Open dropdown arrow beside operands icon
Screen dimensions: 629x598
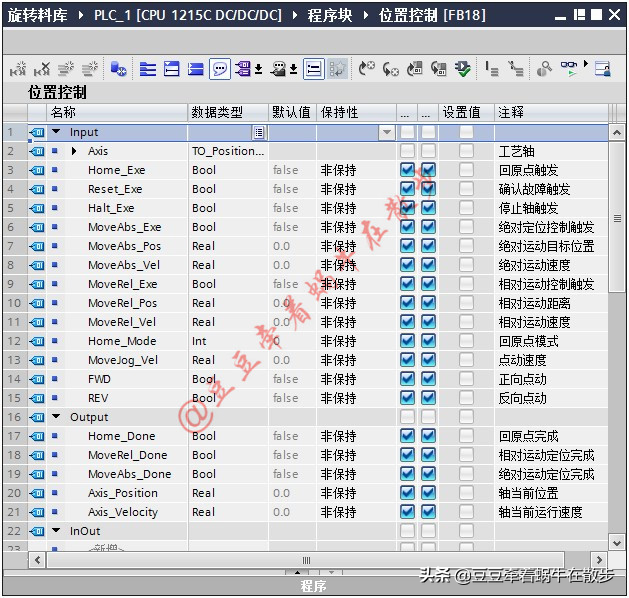[x=259, y=70]
